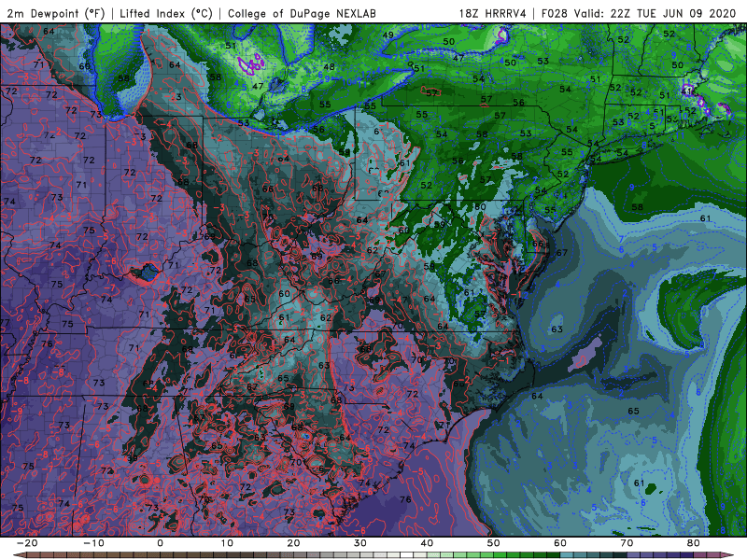Select the 'College of DuPage NEXLAB' title text
The height and width of the screenshot is (560, 747).
[302, 14]
